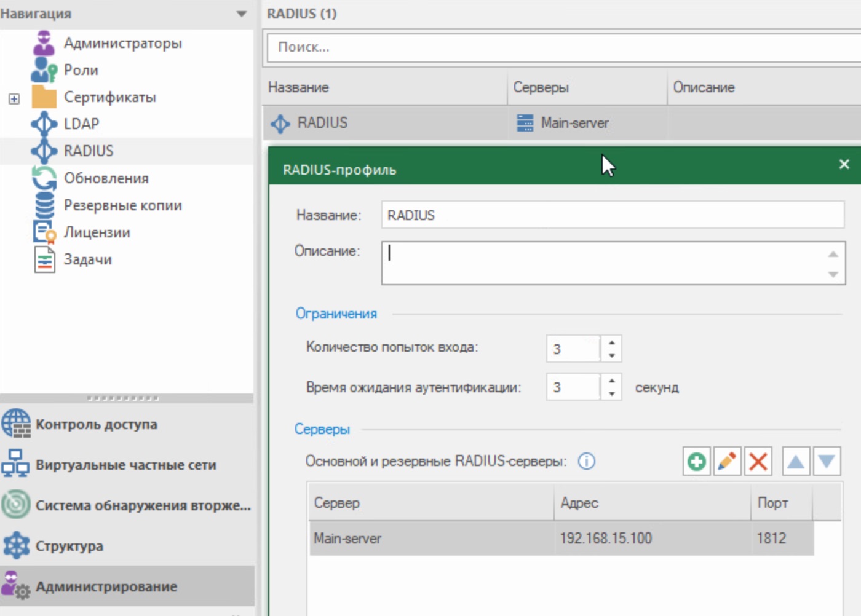Image resolution: width=861 pixels, height=616 pixels.
Task: Sort the profile list by Серверы column
Action: point(587,87)
